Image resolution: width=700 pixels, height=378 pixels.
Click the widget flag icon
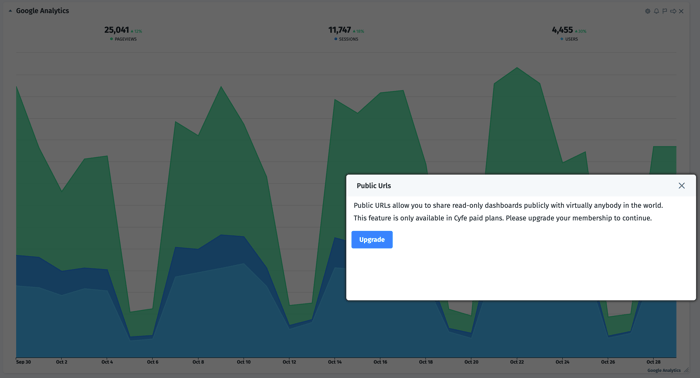tap(665, 11)
